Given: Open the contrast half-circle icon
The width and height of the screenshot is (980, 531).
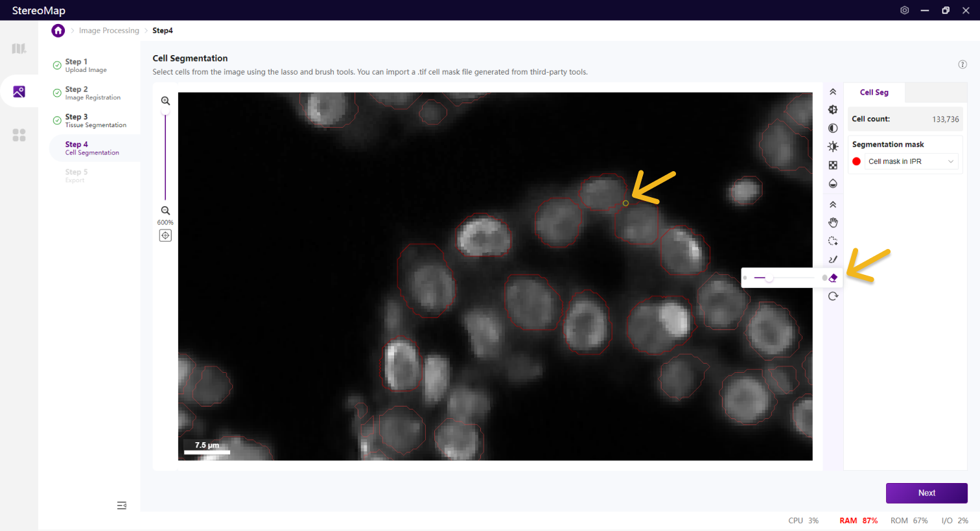Looking at the screenshot, I should coord(833,128).
